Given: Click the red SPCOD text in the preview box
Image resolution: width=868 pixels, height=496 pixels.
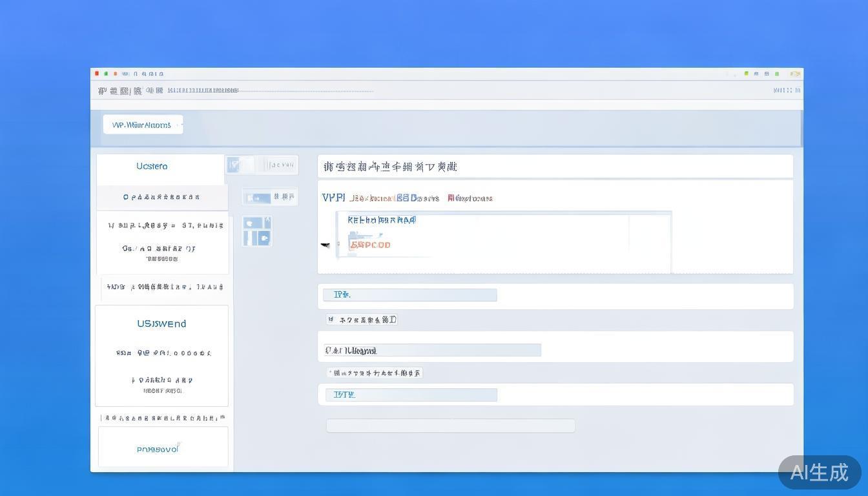Looking at the screenshot, I should 370,245.
